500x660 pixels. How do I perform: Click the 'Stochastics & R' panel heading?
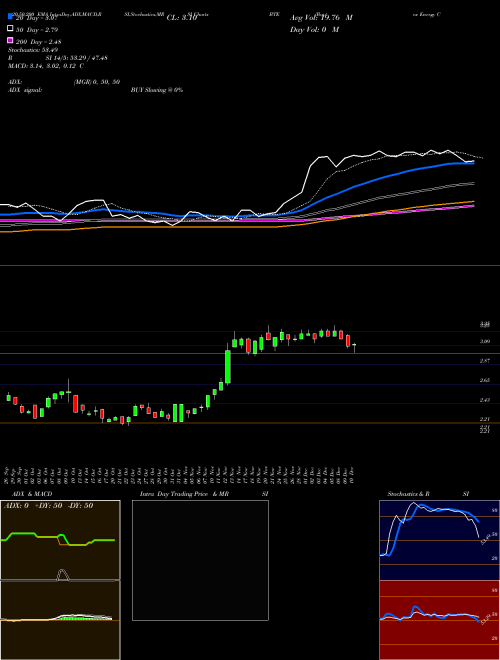click(x=409, y=494)
